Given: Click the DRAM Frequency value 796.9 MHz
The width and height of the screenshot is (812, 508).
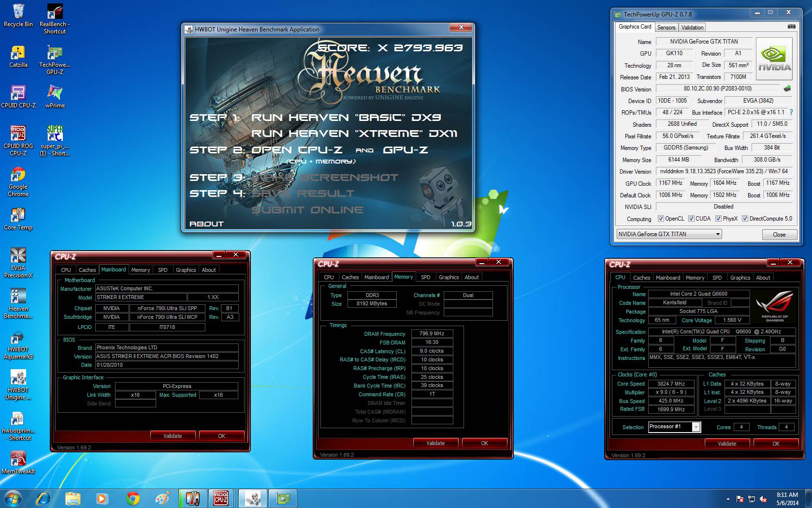Looking at the screenshot, I should coord(432,333).
